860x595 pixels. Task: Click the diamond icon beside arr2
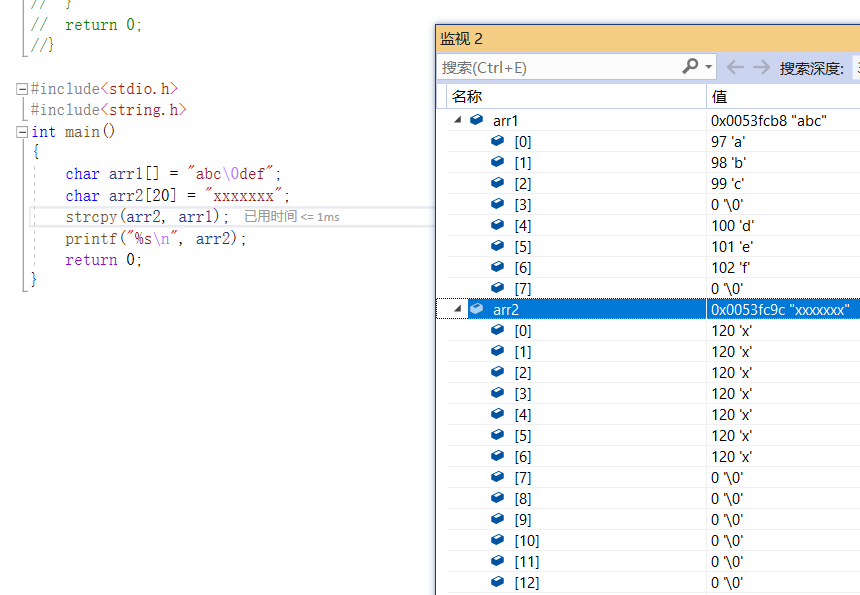(476, 309)
